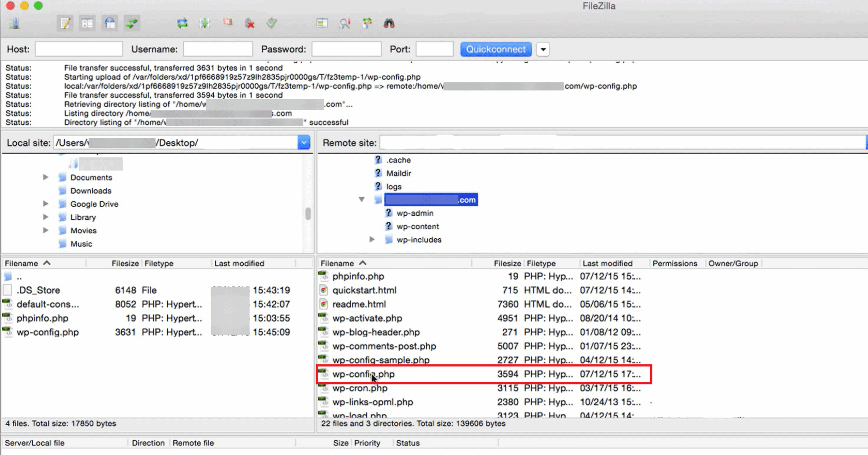
Task: Search for files with binoculars icon
Action: point(389,23)
